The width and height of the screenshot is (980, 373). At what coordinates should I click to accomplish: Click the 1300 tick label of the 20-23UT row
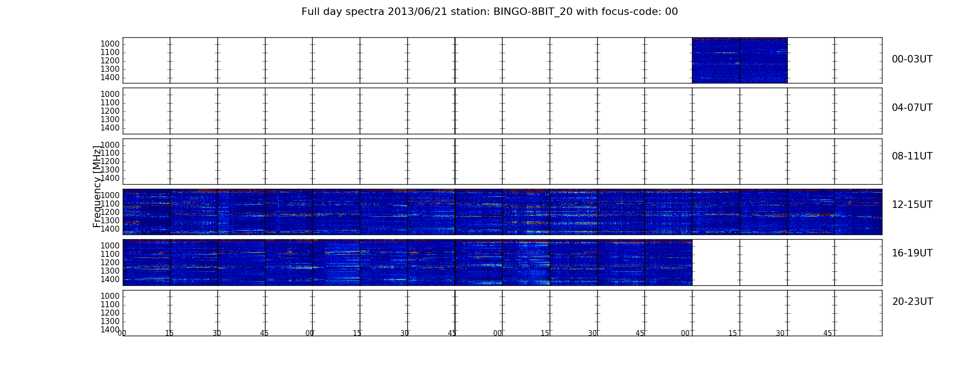click(x=110, y=321)
